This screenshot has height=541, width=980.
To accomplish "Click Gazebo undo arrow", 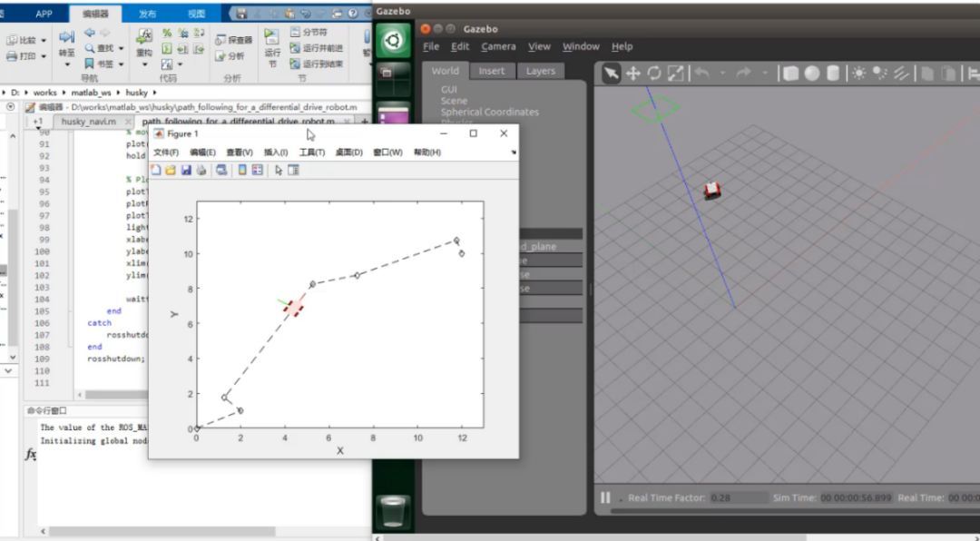I will tap(702, 74).
